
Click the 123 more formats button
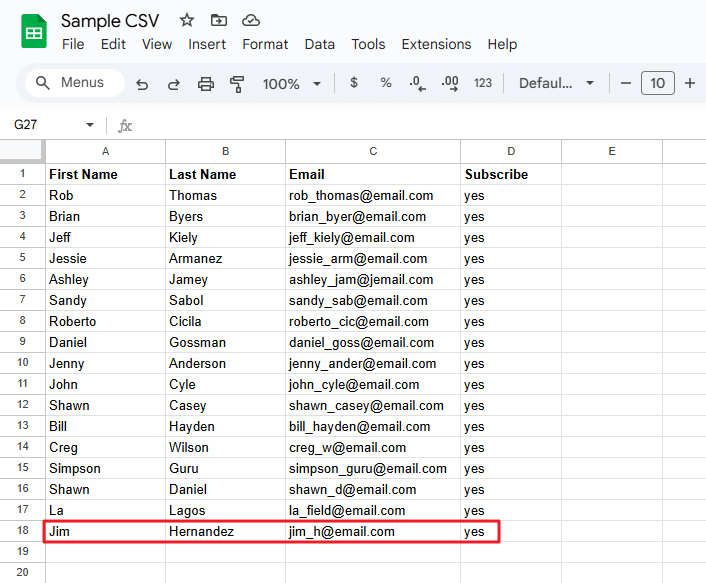pos(483,83)
